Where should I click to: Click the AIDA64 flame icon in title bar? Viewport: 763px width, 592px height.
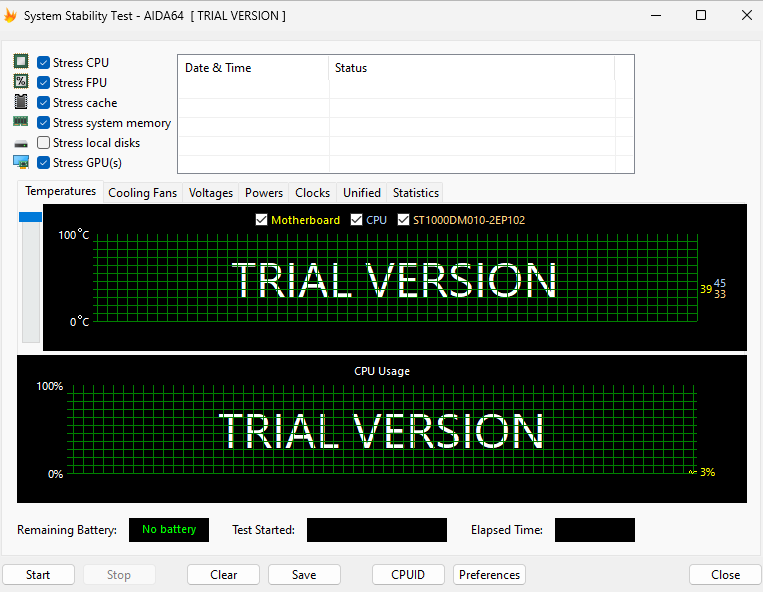10,16
